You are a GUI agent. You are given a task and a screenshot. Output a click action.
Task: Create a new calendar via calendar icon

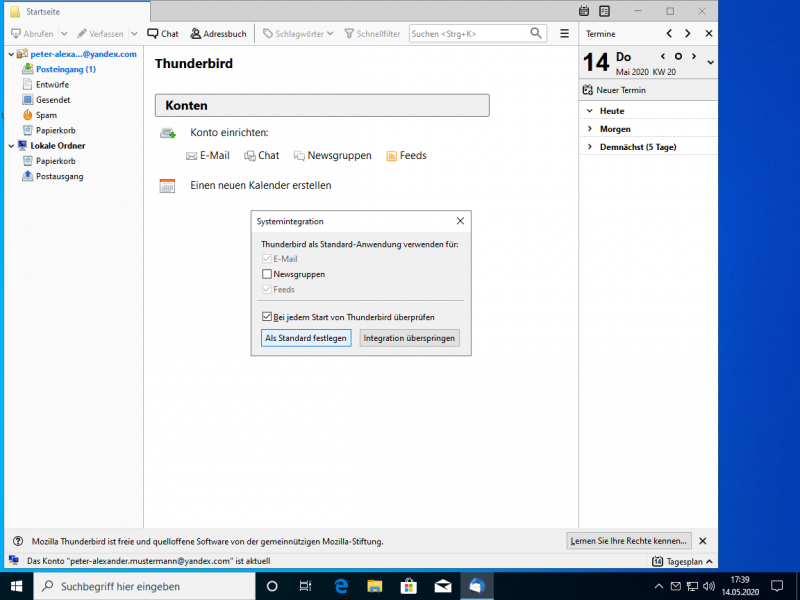click(167, 185)
